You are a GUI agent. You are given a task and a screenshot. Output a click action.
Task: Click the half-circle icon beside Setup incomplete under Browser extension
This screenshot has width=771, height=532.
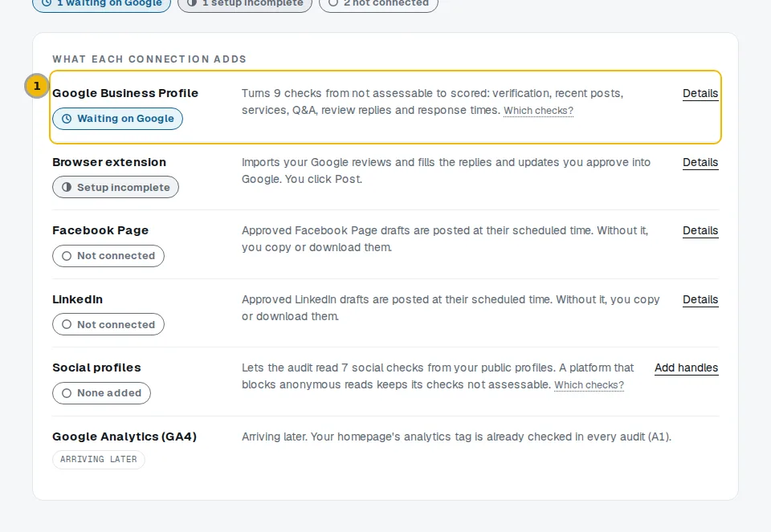[x=67, y=187]
